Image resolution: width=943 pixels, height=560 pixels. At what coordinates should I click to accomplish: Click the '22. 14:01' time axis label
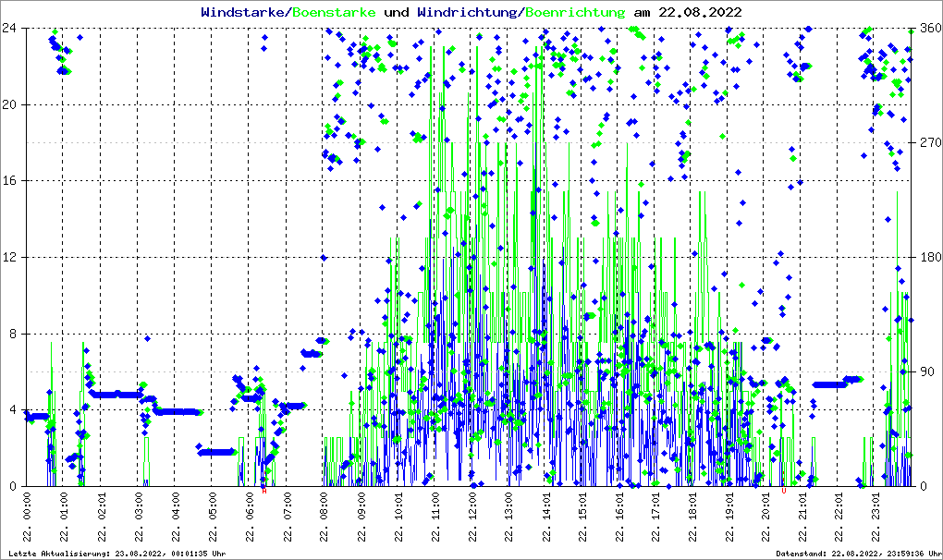(545, 517)
